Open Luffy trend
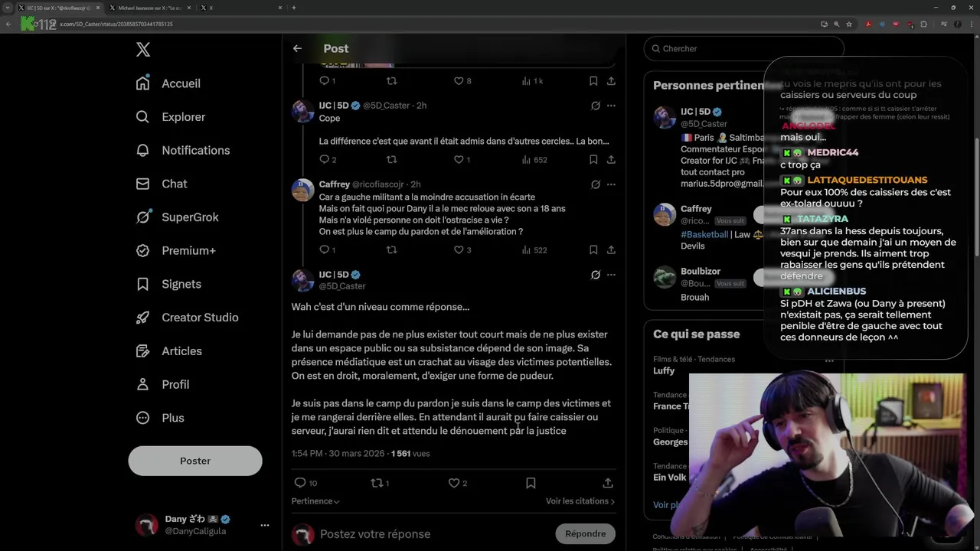This screenshot has height=551, width=980. [664, 371]
